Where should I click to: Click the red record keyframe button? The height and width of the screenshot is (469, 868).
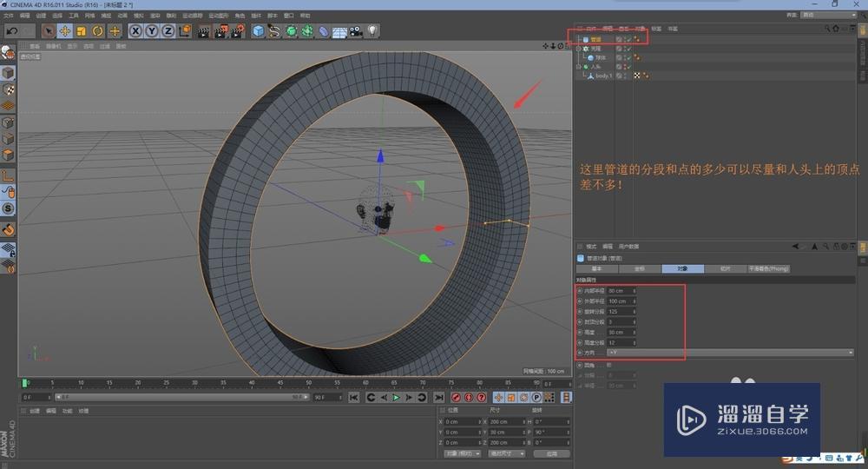pos(457,398)
